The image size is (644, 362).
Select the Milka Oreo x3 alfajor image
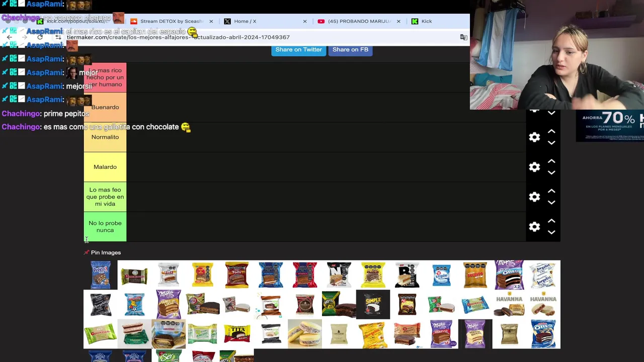click(509, 275)
